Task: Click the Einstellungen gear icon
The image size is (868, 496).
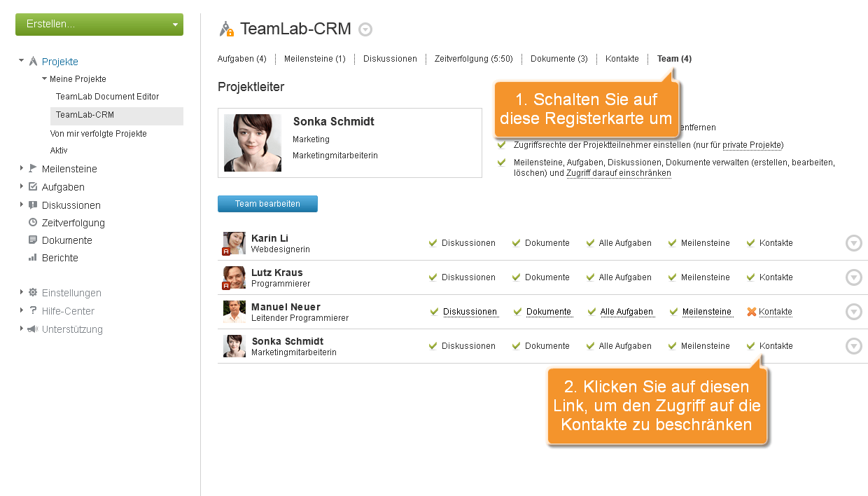Action: (x=33, y=292)
